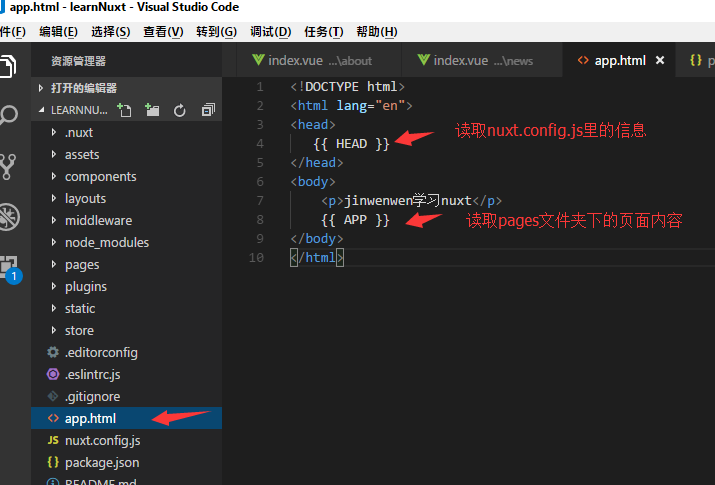715x485 pixels.
Task: Open the Debug view in activity bar
Action: (x=9, y=217)
